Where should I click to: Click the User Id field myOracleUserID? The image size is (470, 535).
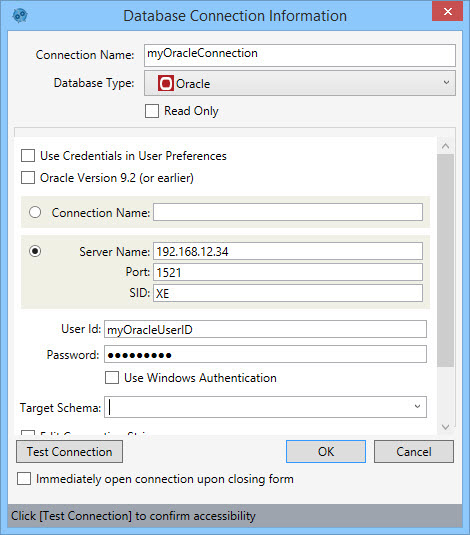tap(265, 329)
